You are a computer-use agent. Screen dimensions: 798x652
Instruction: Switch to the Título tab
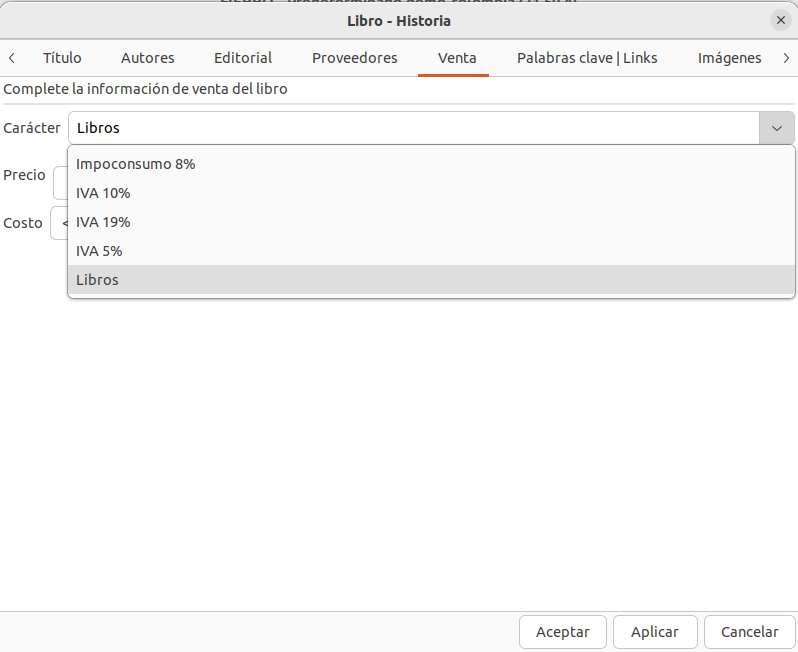pyautogui.click(x=62, y=58)
